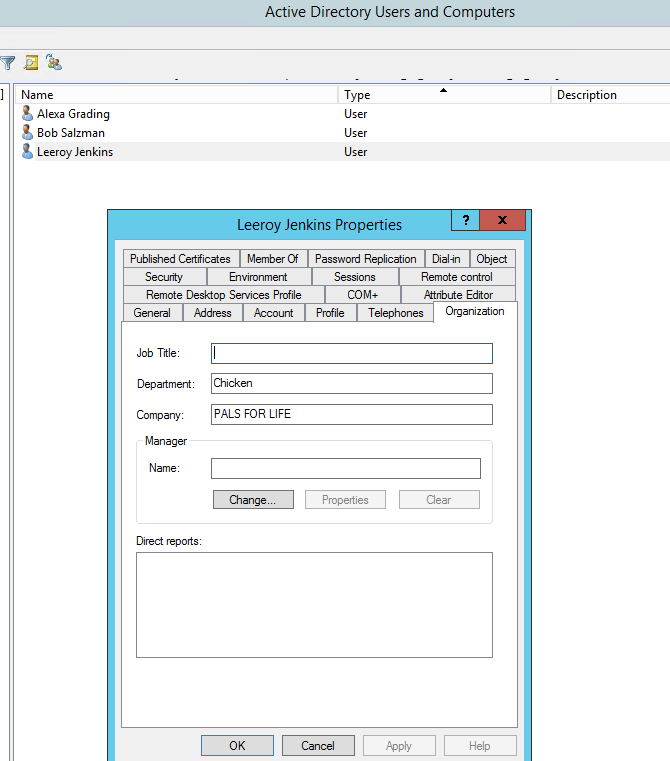
Task: Open the Remote Desktop Services Profile tab
Action: pyautogui.click(x=223, y=295)
